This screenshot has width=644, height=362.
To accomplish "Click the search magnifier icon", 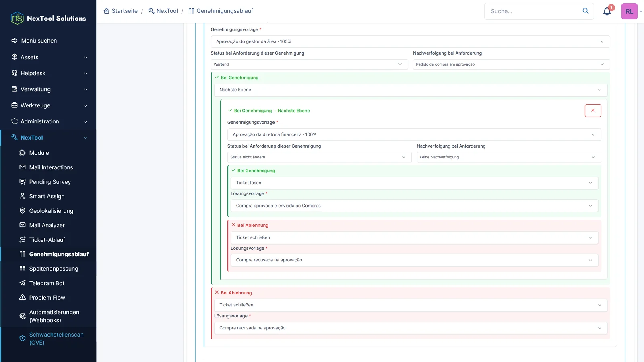I will (x=586, y=11).
